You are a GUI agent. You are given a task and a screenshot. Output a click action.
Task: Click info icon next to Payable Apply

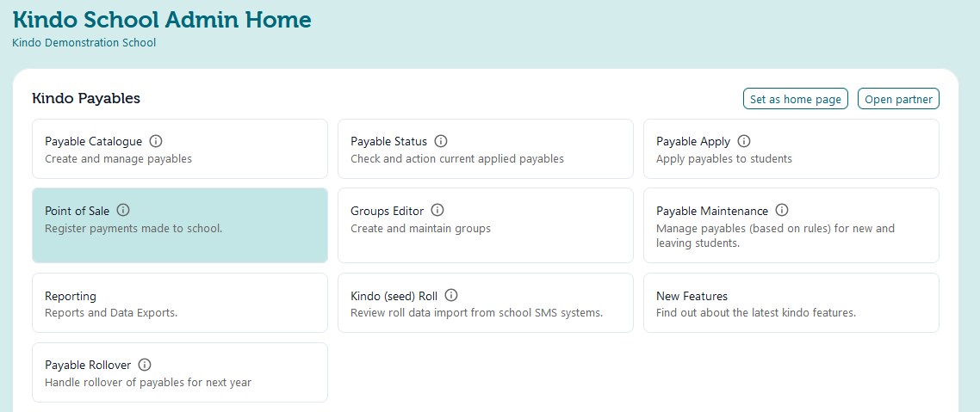pos(744,141)
